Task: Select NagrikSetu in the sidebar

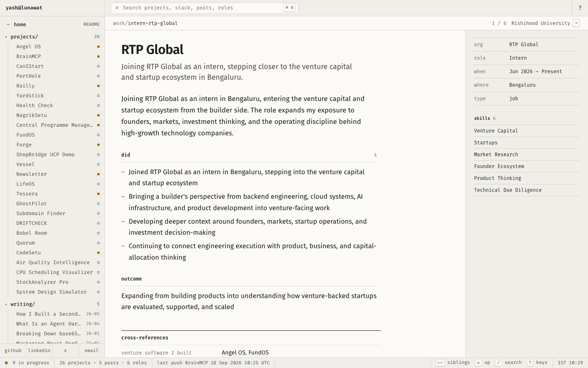Action: 57,115
